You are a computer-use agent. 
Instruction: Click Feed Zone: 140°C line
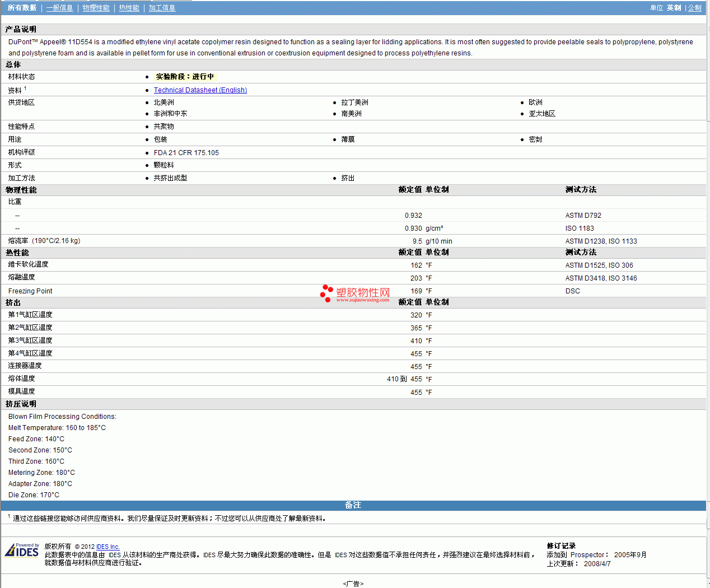pyautogui.click(x=36, y=439)
